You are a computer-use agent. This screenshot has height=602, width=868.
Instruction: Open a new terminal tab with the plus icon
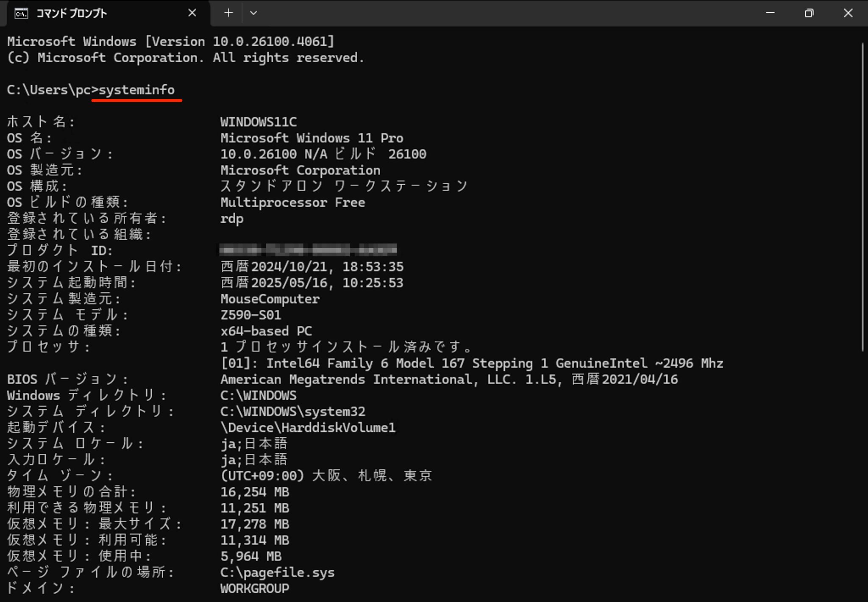pyautogui.click(x=228, y=13)
